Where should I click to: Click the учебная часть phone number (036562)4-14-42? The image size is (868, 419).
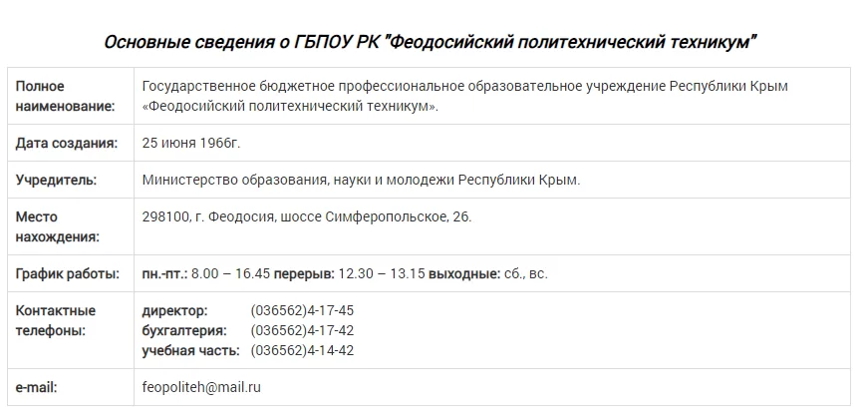click(x=302, y=350)
